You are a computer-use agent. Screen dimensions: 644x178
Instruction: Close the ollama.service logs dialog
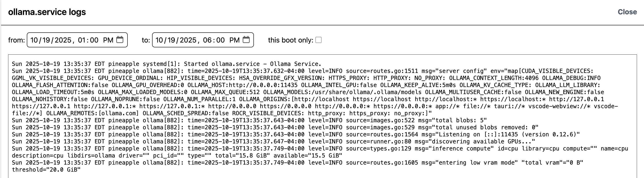[627, 12]
